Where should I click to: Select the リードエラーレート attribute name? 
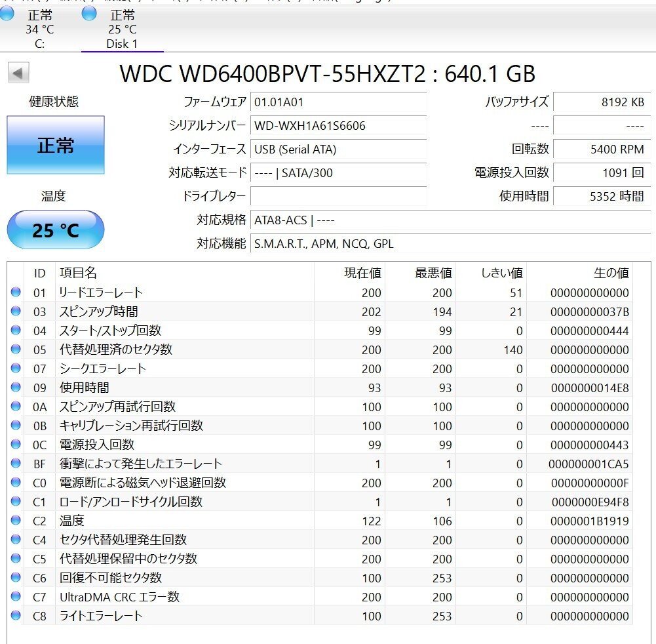tap(101, 292)
